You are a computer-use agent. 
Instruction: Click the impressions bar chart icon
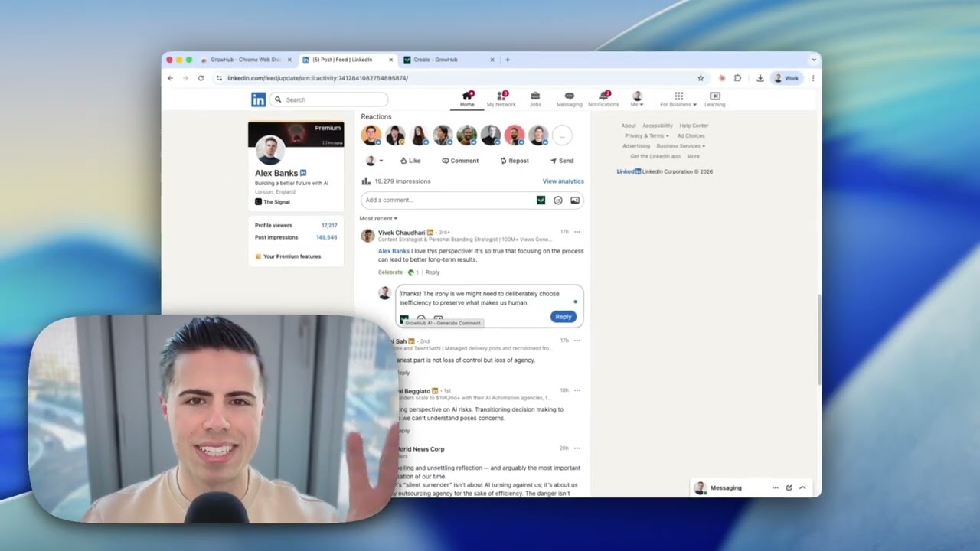click(366, 181)
